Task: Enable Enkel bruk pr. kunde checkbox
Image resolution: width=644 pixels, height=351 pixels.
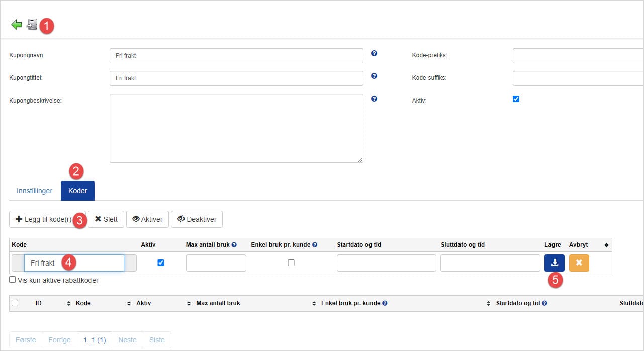Action: 291,262
